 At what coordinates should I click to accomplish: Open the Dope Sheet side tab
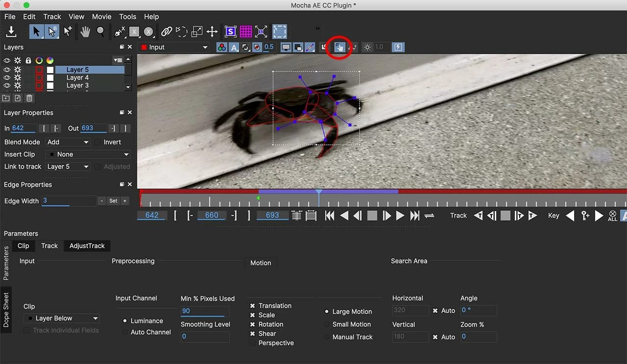click(6, 310)
